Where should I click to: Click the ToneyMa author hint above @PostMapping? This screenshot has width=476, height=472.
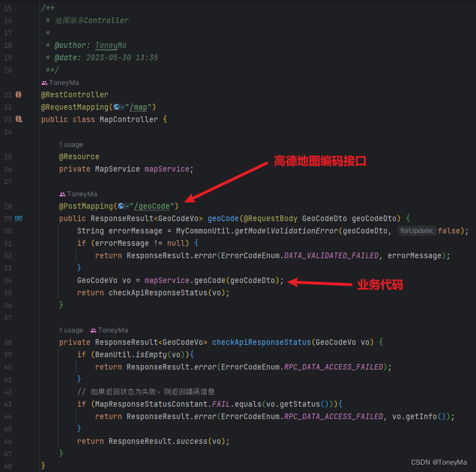[82, 194]
